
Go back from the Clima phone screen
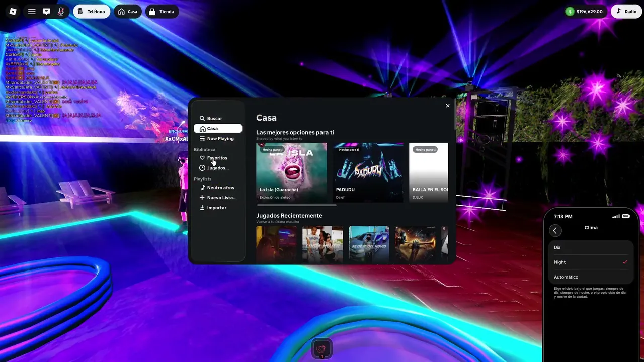tap(555, 231)
